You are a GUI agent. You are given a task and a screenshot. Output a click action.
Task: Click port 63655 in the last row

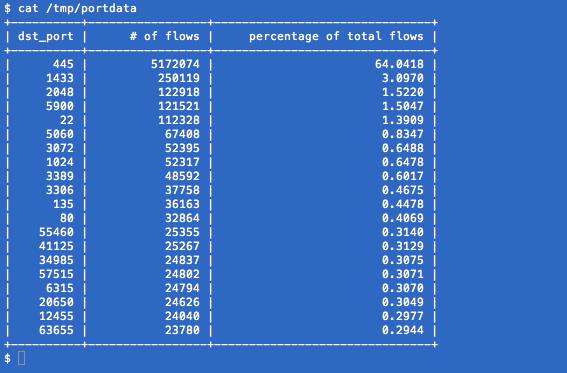point(56,330)
